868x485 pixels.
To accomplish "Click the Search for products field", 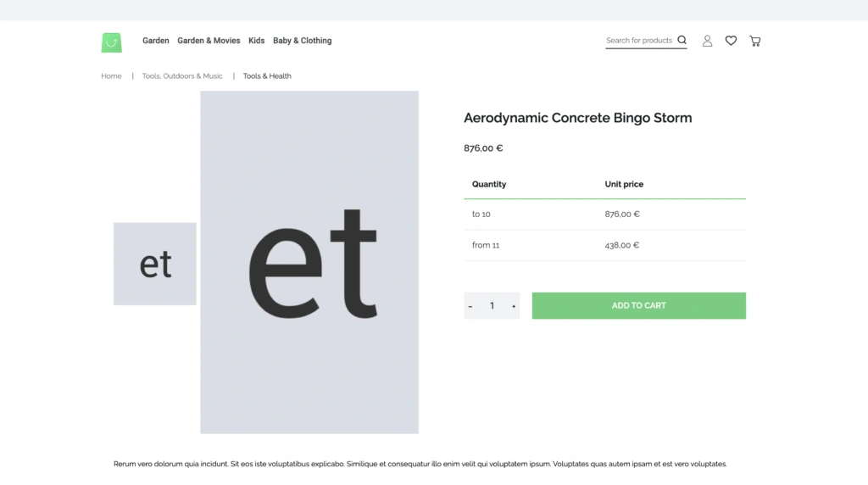I will pyautogui.click(x=639, y=41).
